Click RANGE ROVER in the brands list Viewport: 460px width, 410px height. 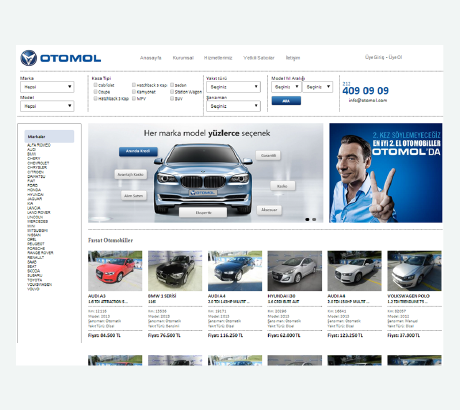(40, 253)
